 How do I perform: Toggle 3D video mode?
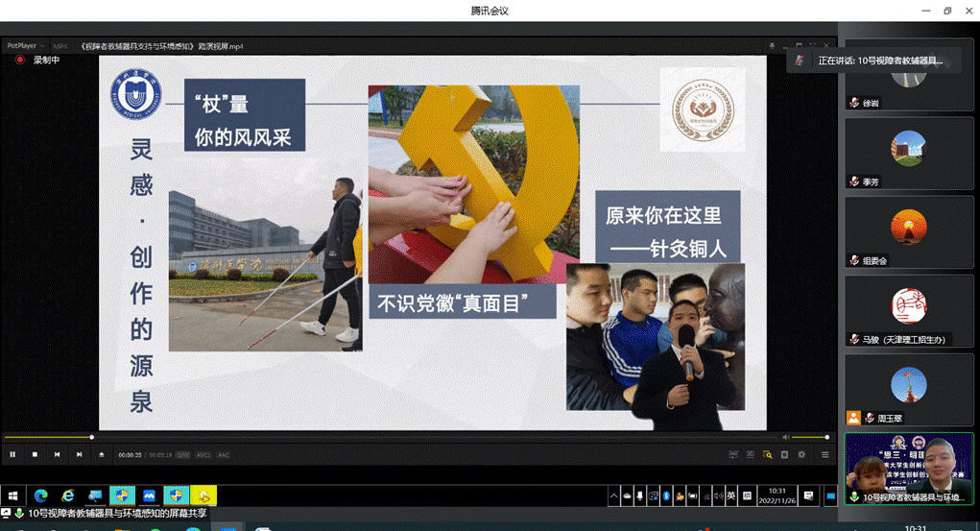pos(751,454)
